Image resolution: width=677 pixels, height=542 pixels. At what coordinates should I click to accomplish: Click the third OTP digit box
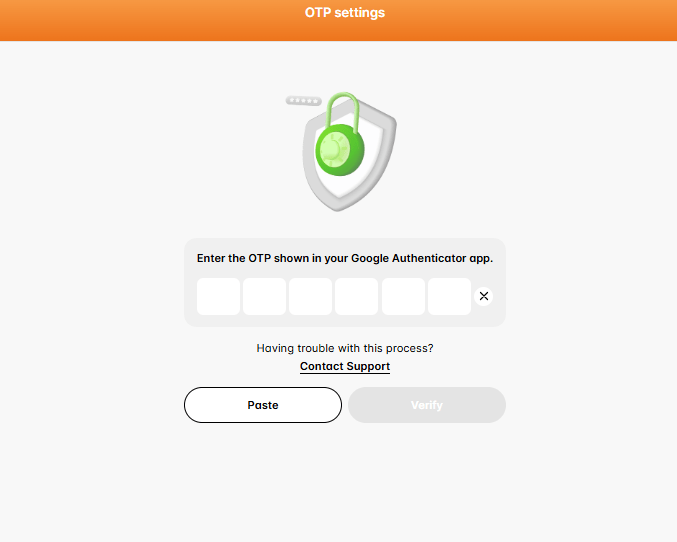pos(310,297)
